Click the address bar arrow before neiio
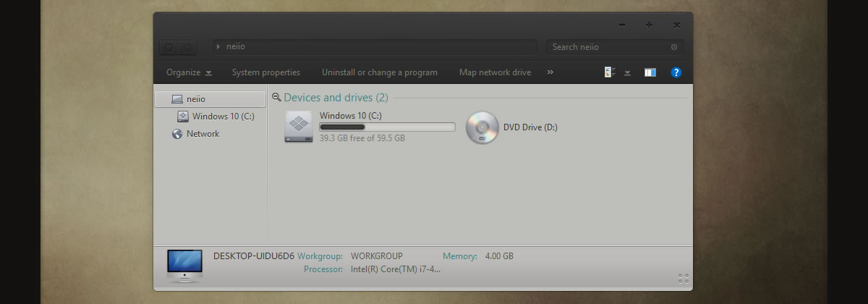The width and height of the screenshot is (868, 304). tap(218, 47)
